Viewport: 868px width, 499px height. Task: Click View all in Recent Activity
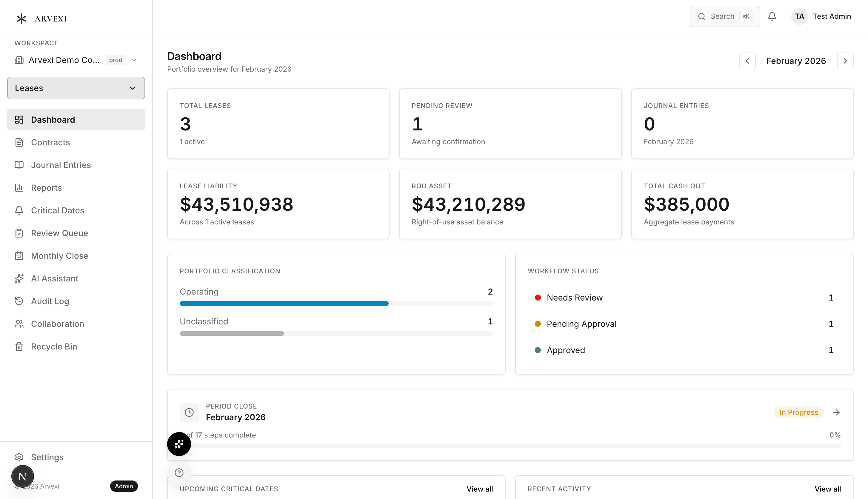(x=827, y=489)
